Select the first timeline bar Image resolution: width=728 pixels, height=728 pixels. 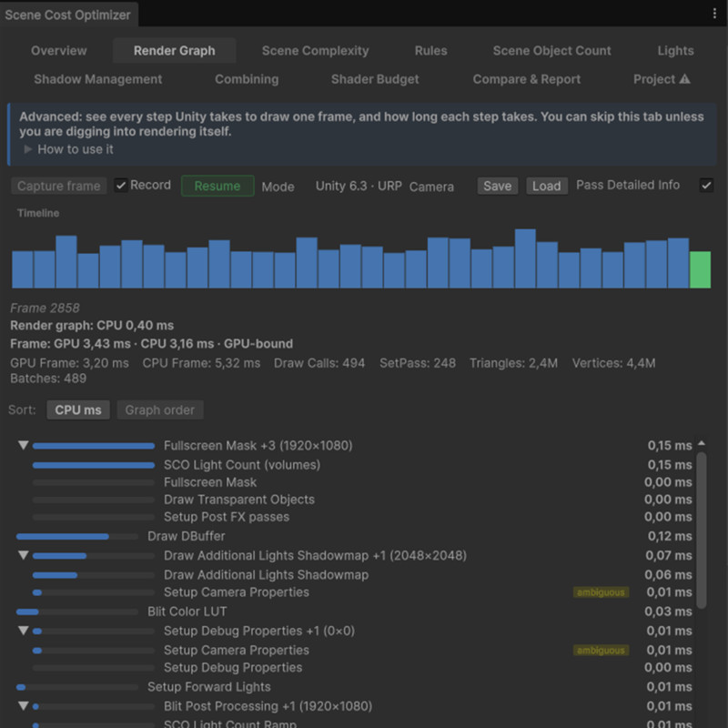(x=22, y=269)
